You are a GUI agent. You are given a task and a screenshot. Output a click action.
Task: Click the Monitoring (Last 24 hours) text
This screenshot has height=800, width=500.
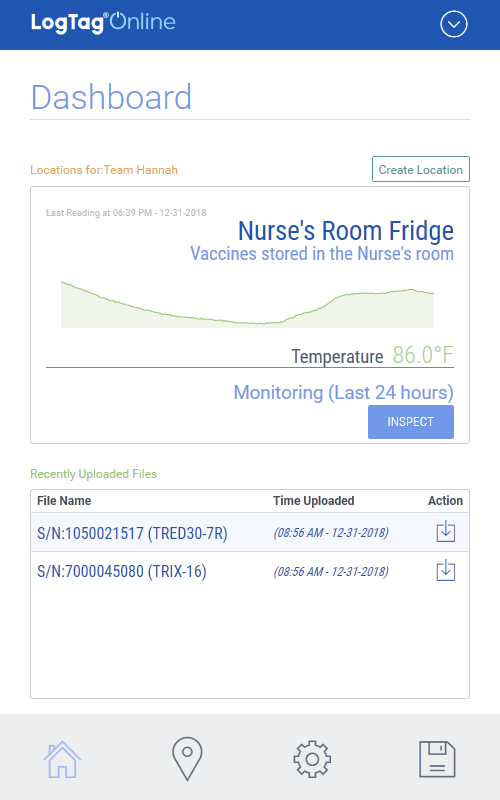[x=343, y=392]
